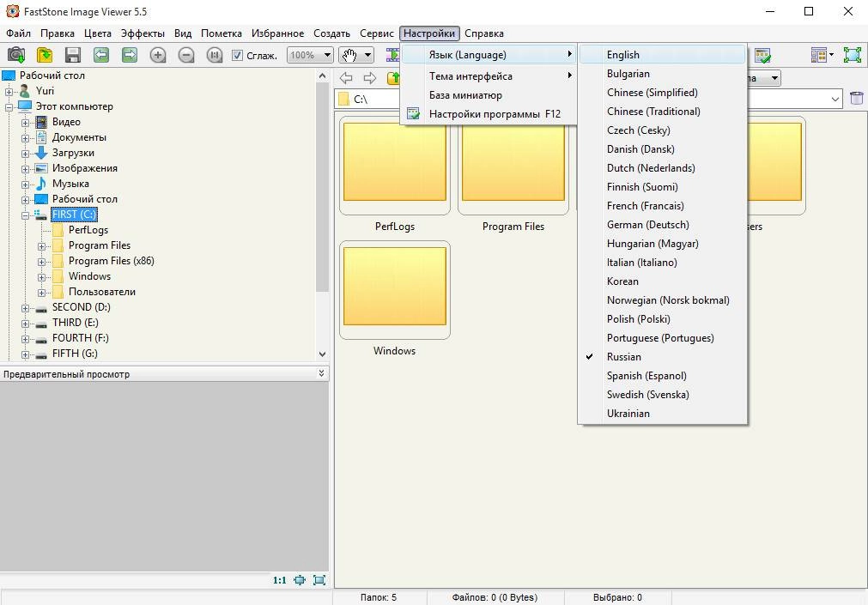Select the PerfLogs folder thumbnail

point(395,165)
